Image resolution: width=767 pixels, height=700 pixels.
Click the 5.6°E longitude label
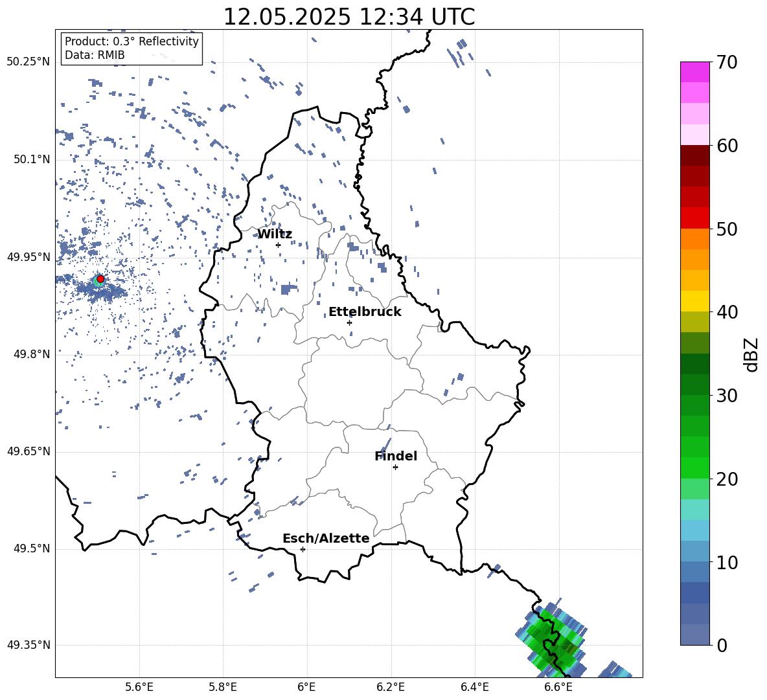tap(139, 687)
